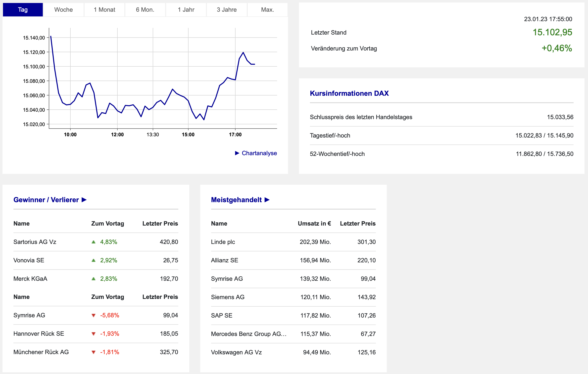The image size is (588, 374).
Task: Click the arrow next to Meistgehandelt
Action: [267, 200]
